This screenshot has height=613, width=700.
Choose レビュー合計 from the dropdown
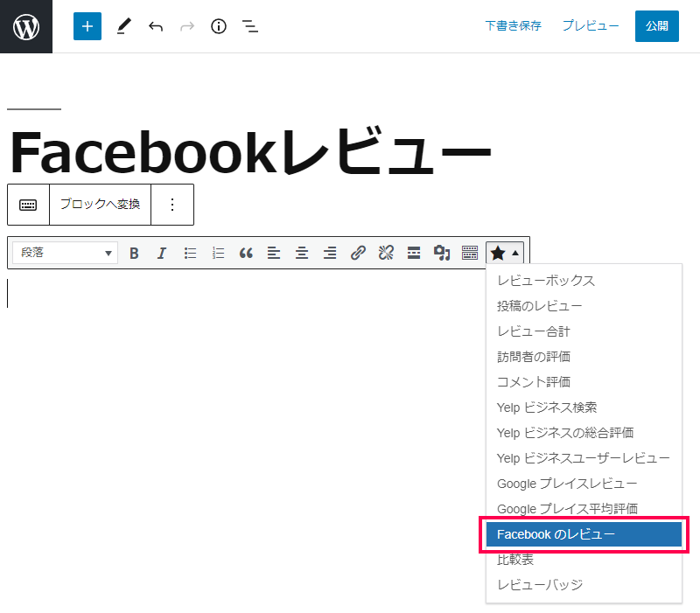point(584,331)
